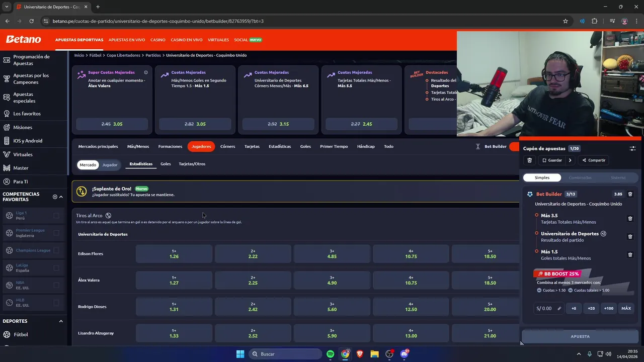
Task: Bookmark this page with the star icon
Action: [566, 21]
